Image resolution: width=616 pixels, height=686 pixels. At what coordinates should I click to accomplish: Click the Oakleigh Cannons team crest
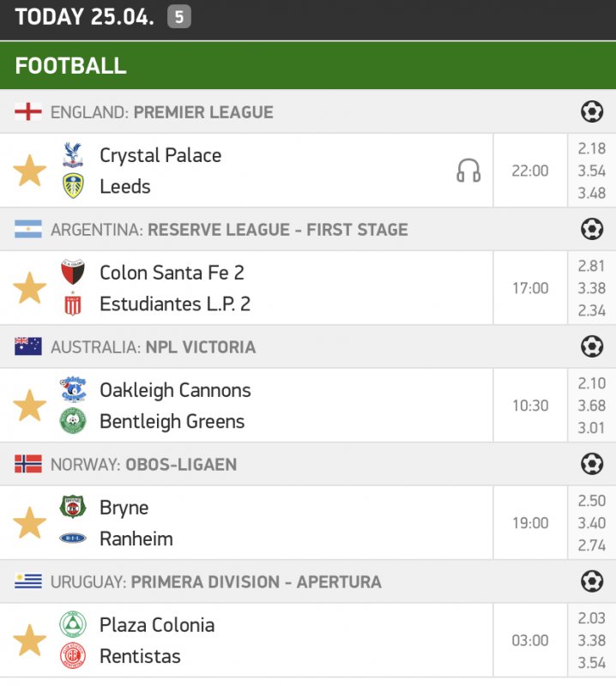[73, 390]
